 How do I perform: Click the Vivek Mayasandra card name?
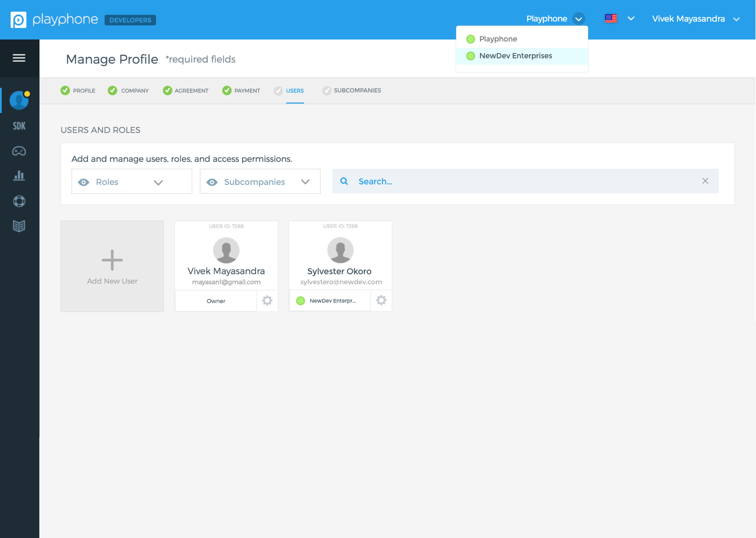226,271
